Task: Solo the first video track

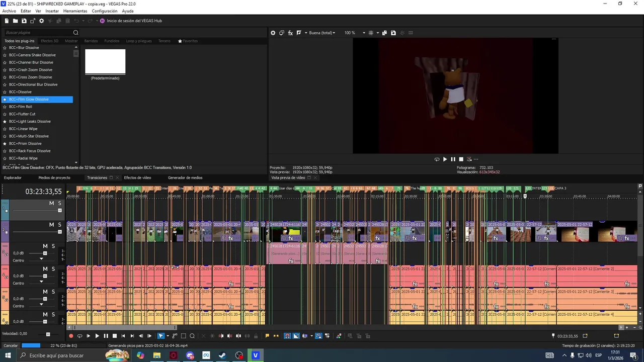Action: [59, 203]
